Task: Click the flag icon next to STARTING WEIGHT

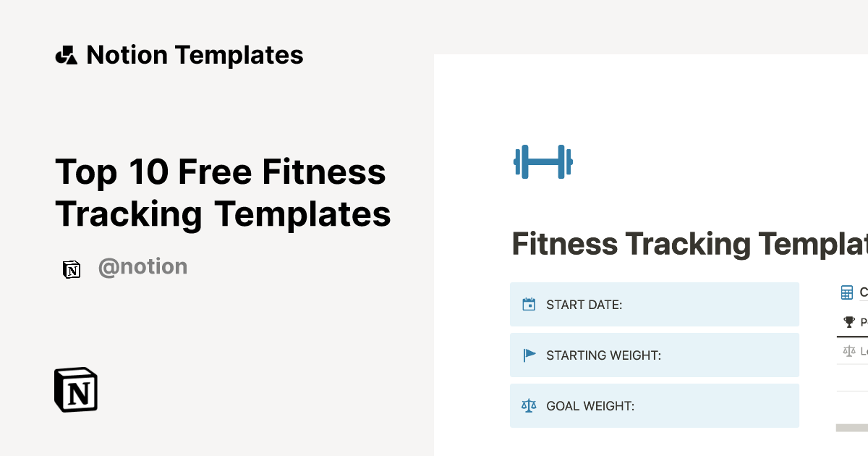Action: coord(529,355)
